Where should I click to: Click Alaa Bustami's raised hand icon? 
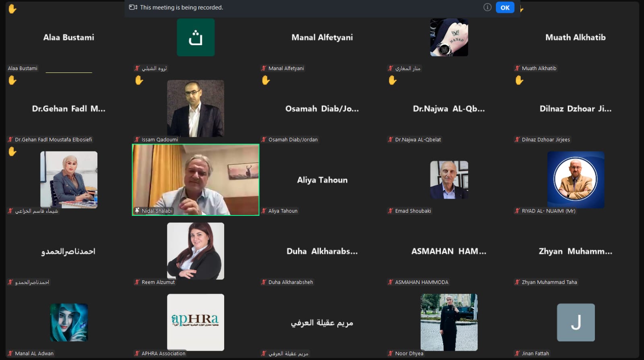(12, 8)
